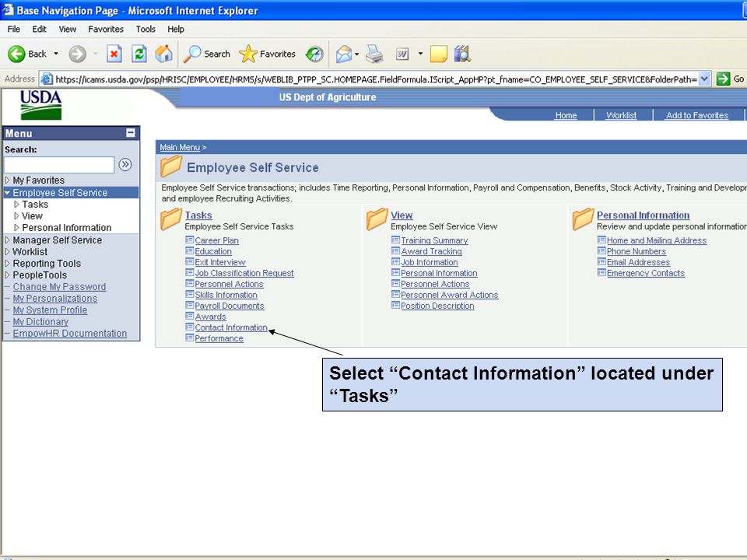Open the View menu
Viewport: 747px width, 560px height.
[x=68, y=29]
